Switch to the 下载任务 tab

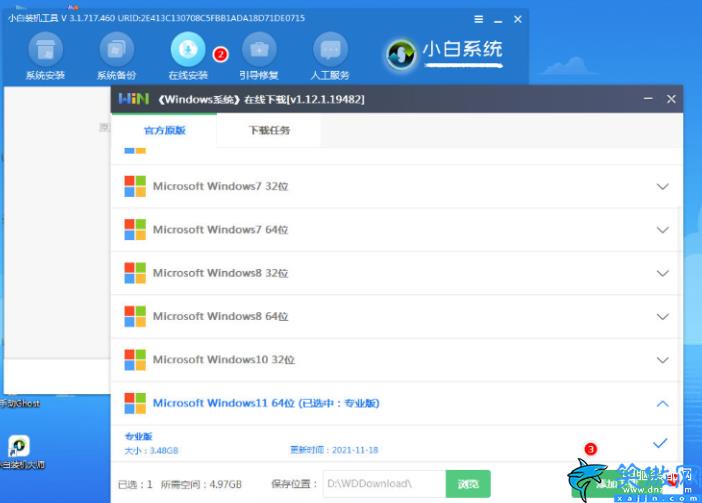269,130
